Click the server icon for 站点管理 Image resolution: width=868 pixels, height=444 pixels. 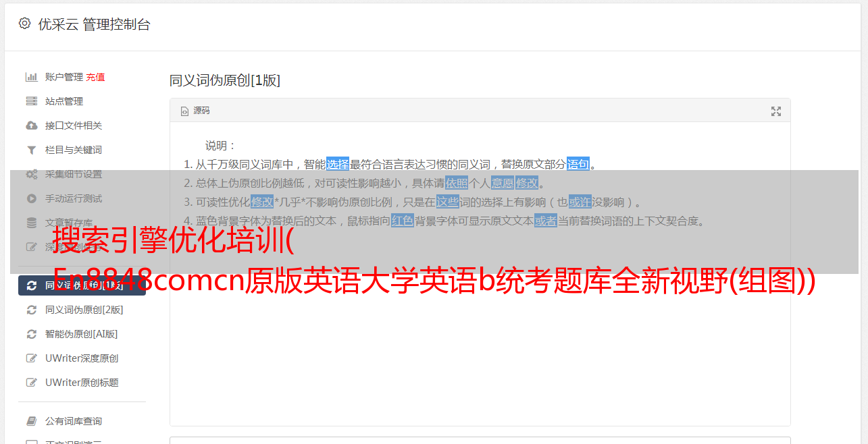click(31, 101)
